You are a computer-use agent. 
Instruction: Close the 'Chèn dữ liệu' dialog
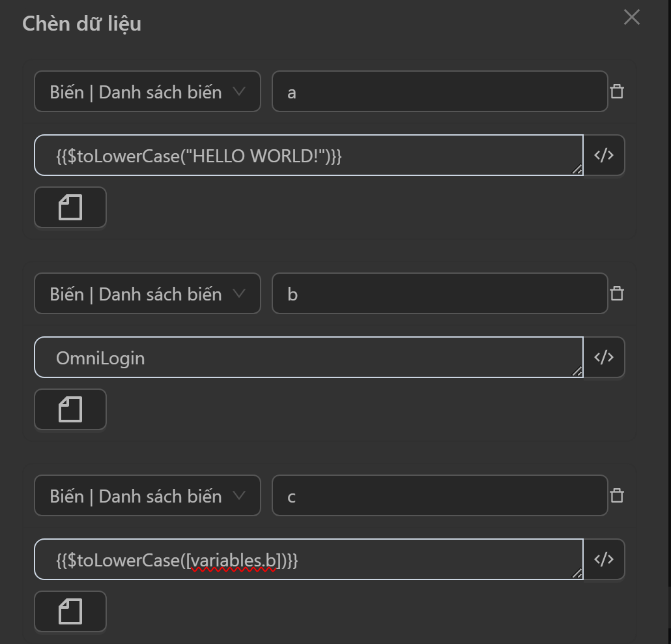pos(631,18)
